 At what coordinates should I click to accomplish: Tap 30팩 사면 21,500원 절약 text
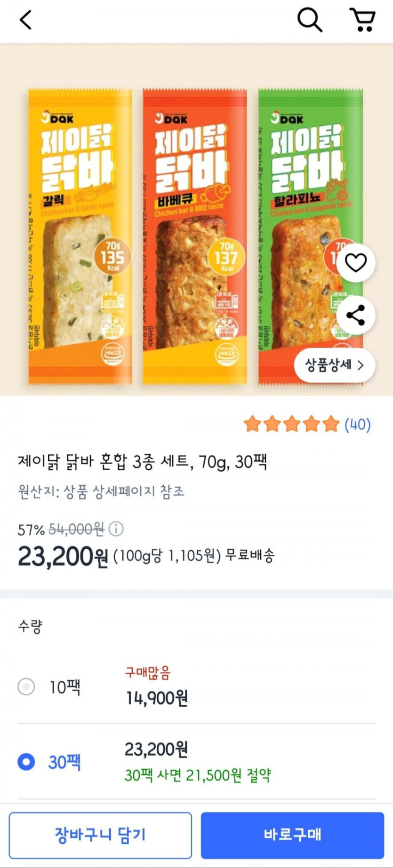point(198,775)
